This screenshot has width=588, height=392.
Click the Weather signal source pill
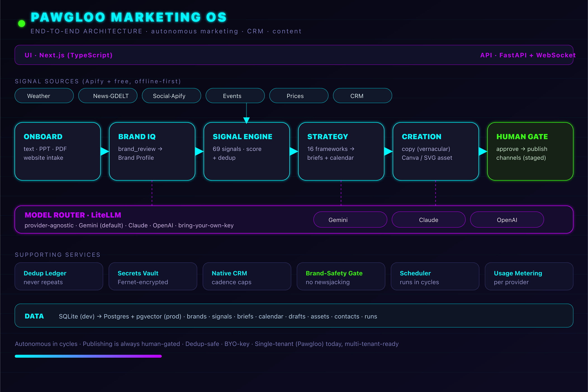pos(44,96)
